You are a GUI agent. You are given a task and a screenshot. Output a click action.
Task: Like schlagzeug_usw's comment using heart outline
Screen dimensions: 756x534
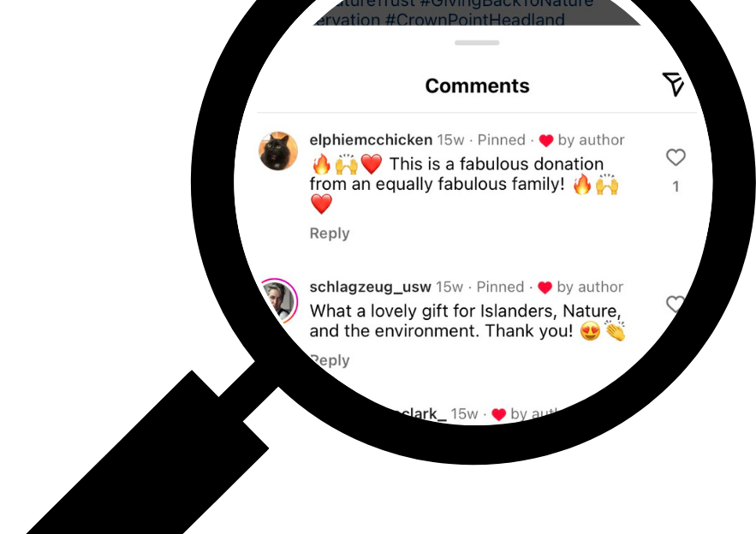675,304
